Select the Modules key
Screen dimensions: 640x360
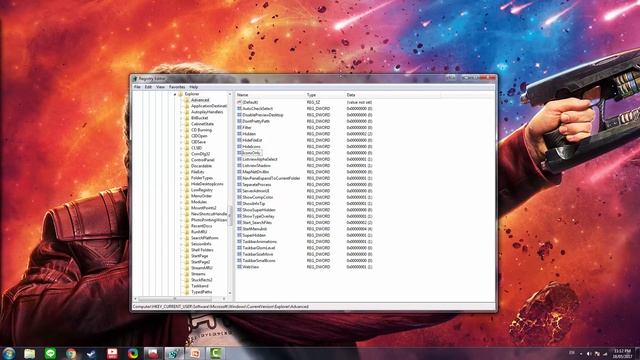tap(199, 202)
